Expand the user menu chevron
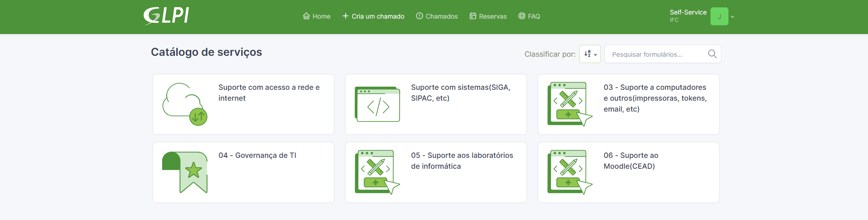Image resolution: width=868 pixels, height=220 pixels. 732,17
